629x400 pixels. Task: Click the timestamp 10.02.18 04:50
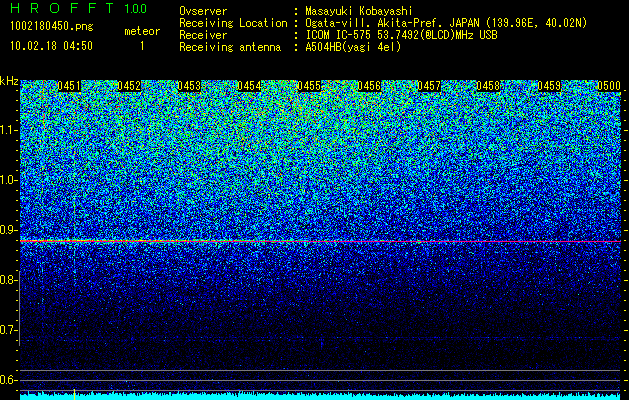(51, 46)
